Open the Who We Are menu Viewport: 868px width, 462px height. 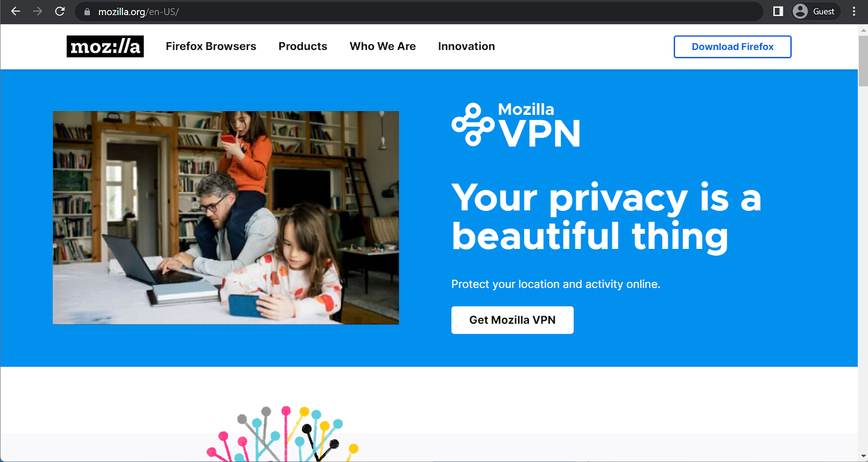pyautogui.click(x=382, y=47)
